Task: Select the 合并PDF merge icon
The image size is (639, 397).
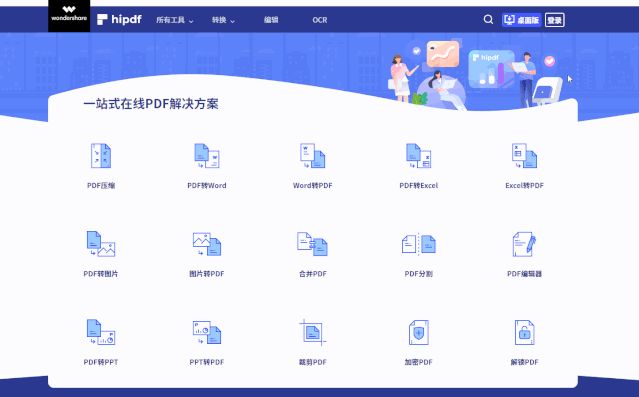Action: coord(313,244)
